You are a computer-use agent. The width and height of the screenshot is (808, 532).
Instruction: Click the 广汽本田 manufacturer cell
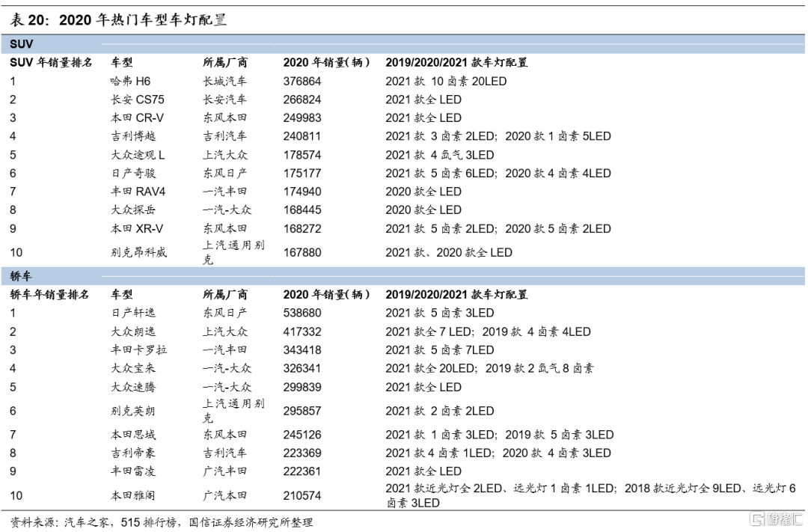tap(224, 495)
